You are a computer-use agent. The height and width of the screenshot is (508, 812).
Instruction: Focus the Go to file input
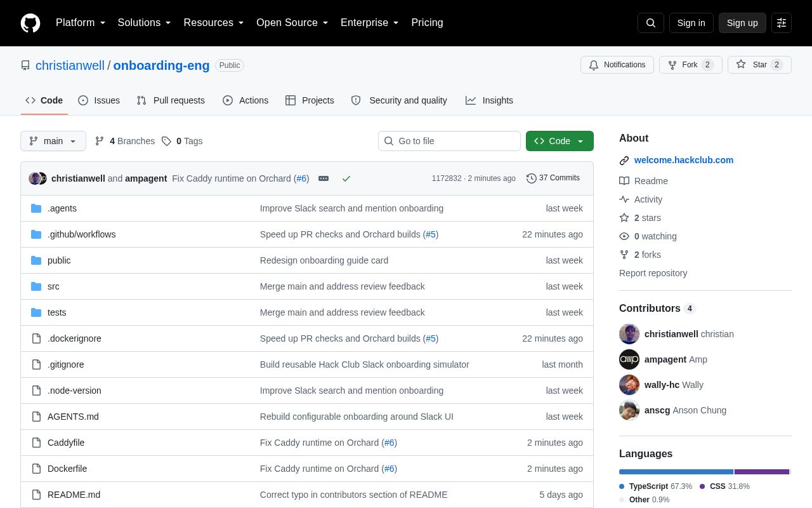449,141
